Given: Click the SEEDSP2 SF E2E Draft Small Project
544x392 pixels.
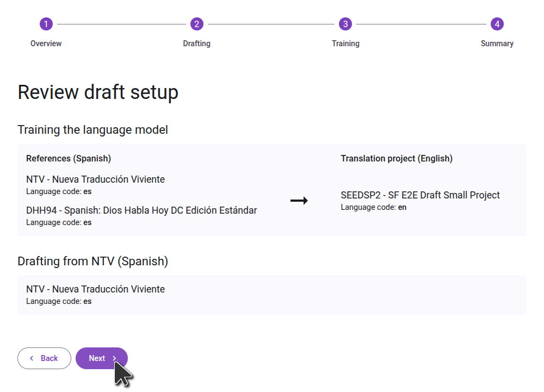Looking at the screenshot, I should tap(420, 195).
